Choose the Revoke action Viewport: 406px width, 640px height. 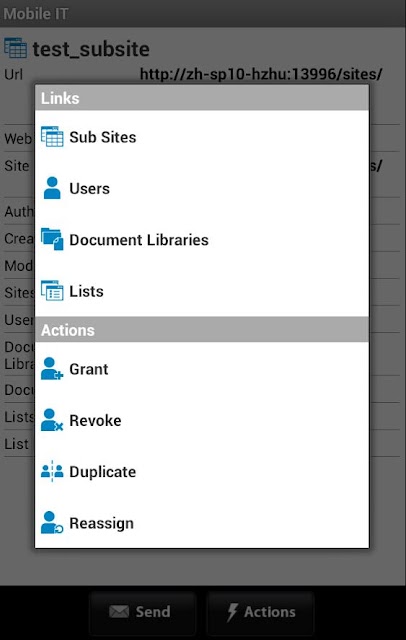click(202, 420)
